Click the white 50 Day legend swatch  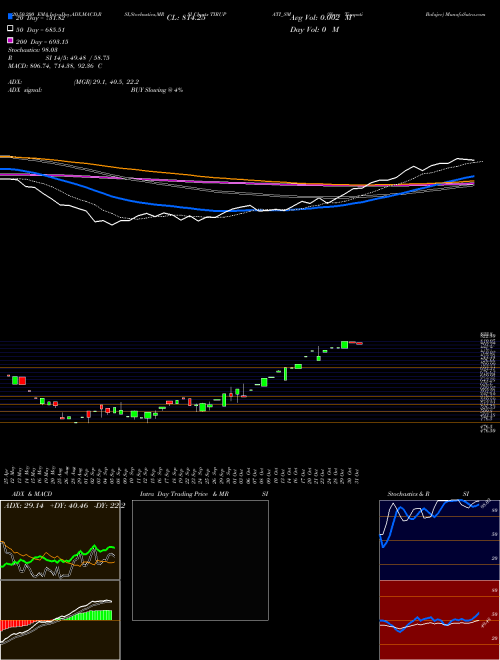pyautogui.click(x=10, y=29)
